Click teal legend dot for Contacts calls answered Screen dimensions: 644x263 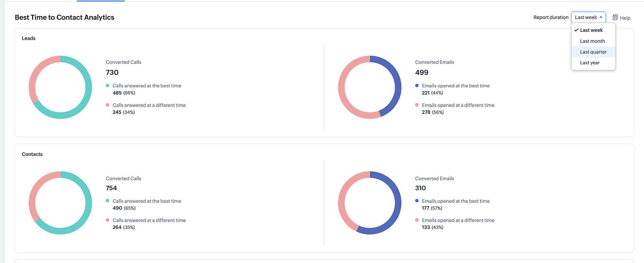click(x=108, y=201)
